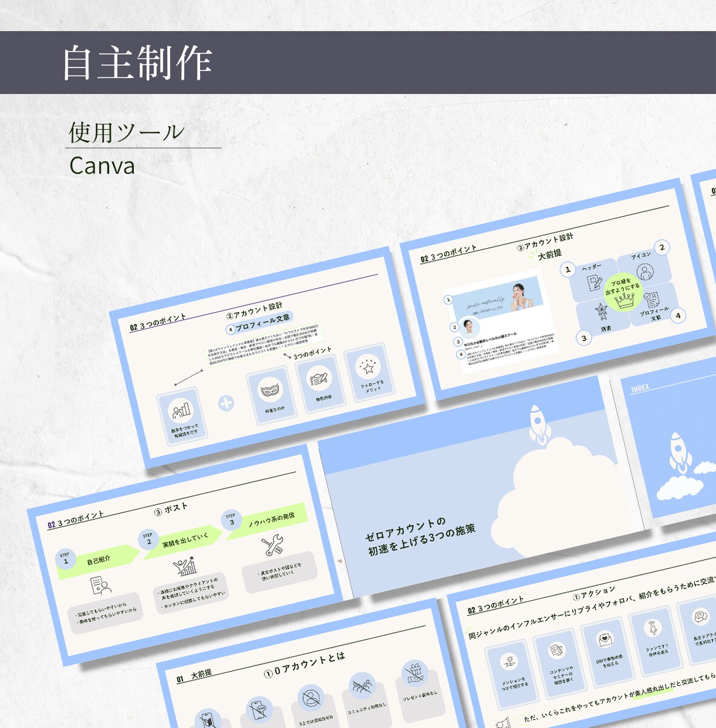Click the woman header banner photo
Image resolution: width=716 pixels, height=728 pixels.
tap(498, 297)
